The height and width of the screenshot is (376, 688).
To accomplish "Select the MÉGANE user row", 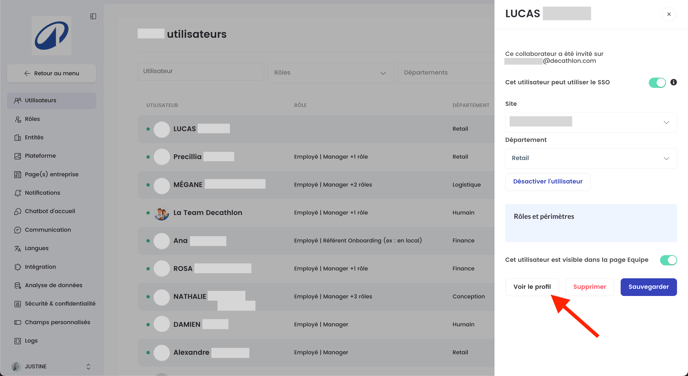I will click(316, 185).
